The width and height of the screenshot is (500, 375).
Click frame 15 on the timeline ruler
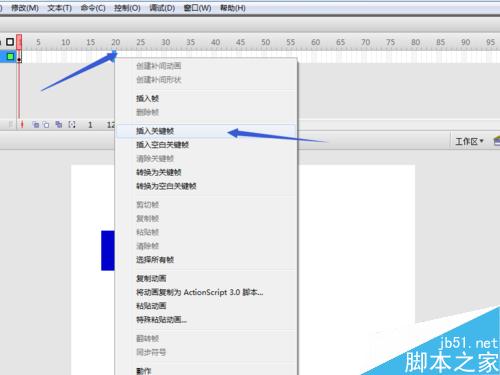coord(91,42)
